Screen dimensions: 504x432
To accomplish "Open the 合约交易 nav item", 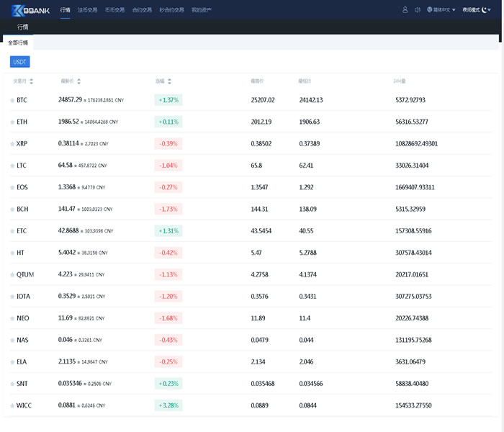I will 142,10.
